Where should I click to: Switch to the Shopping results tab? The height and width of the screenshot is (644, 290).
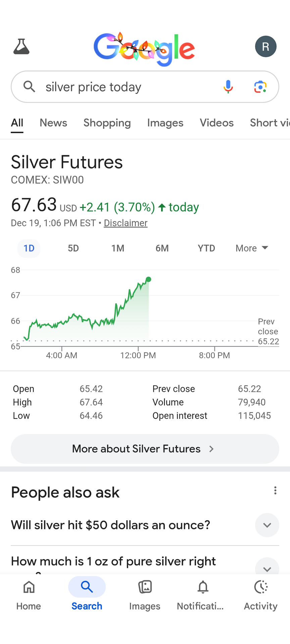click(x=107, y=123)
